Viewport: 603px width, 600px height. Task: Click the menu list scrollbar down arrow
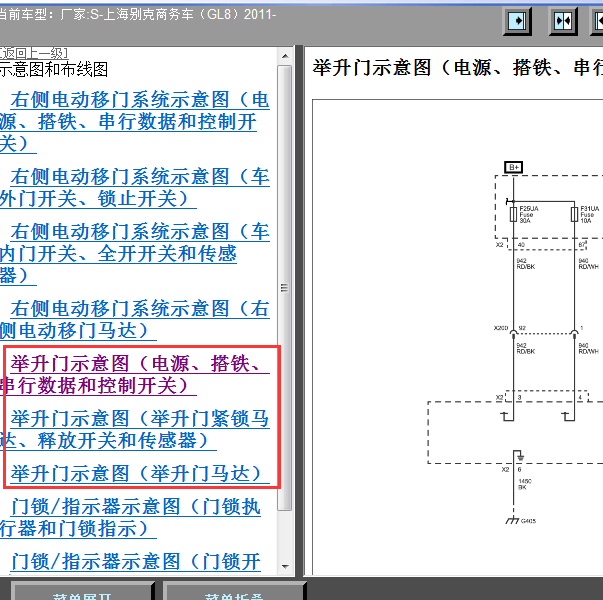(285, 566)
